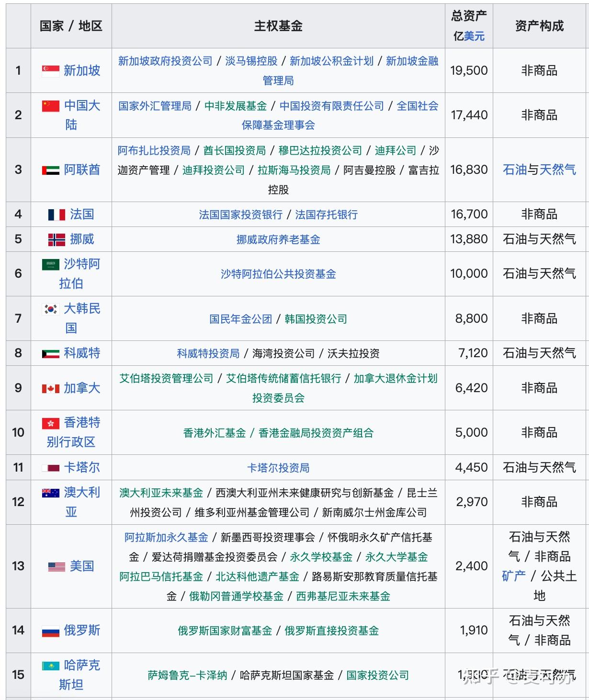
Task: Click the Singapore flag icon
Action: click(x=50, y=71)
